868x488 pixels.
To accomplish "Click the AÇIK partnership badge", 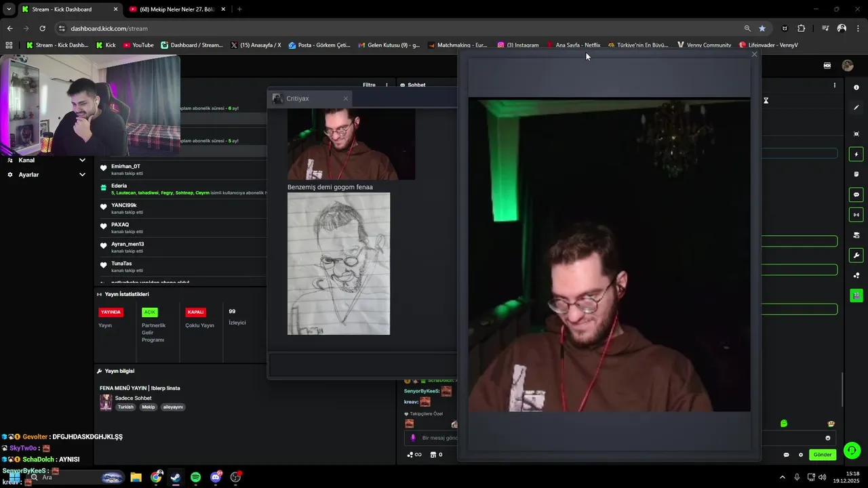I will tap(150, 312).
